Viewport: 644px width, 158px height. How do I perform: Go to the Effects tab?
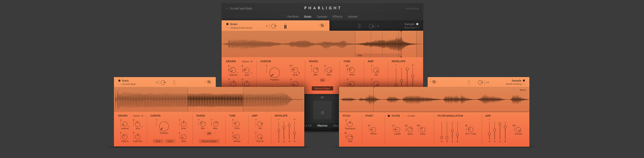(337, 17)
